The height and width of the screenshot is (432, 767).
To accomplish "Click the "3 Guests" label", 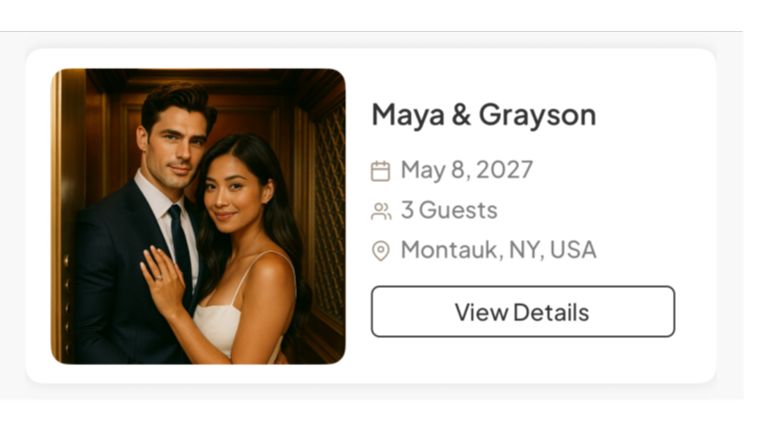I will coord(449,210).
